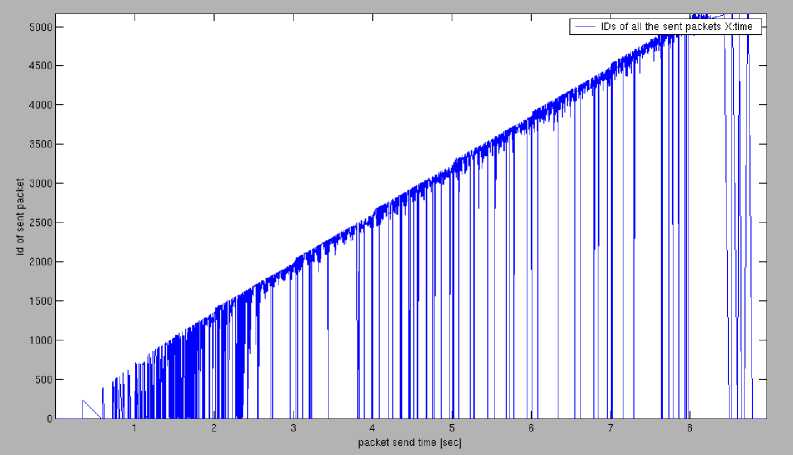Click the x-axis label 'packet send time [sec]'
This screenshot has height=455, width=793.
pos(410,442)
